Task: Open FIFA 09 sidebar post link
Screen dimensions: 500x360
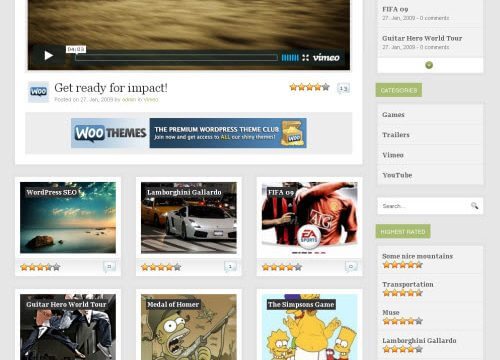Action: point(395,9)
